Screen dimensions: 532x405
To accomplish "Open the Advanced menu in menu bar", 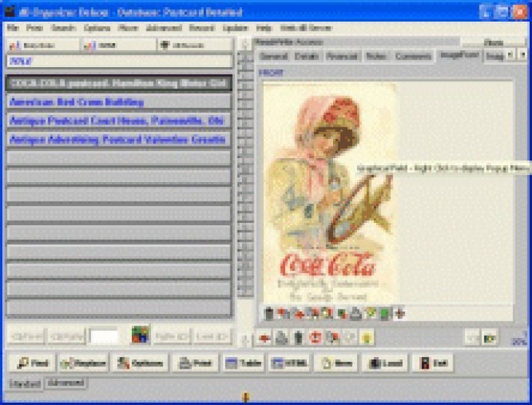I will click(164, 28).
